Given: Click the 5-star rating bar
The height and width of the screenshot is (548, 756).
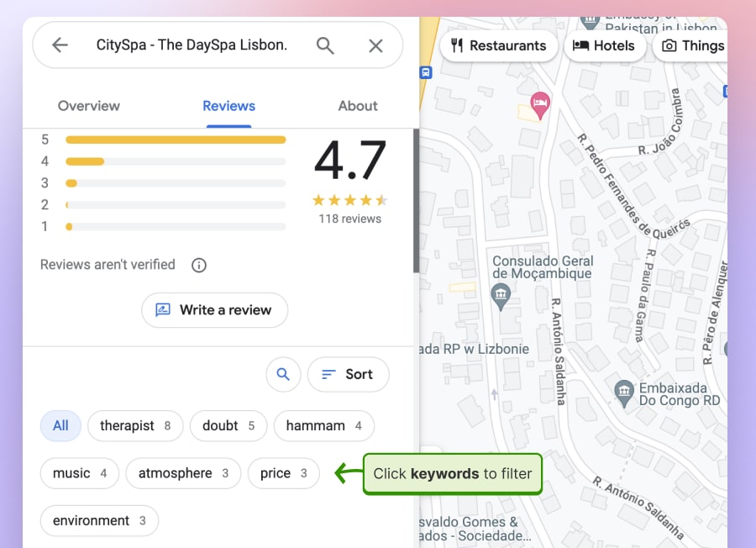Looking at the screenshot, I should click(176, 140).
